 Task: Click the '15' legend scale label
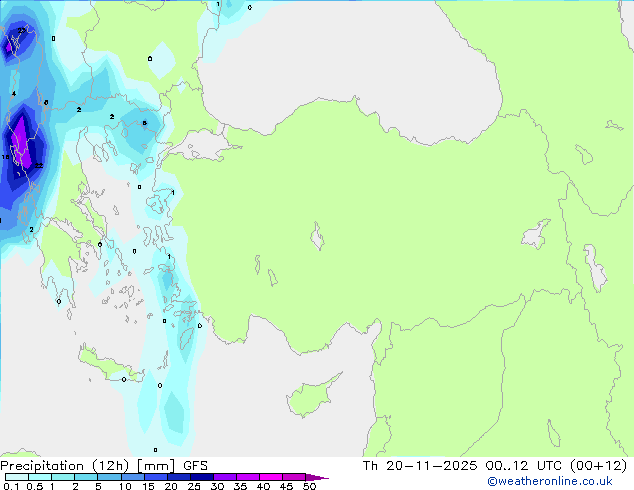[148, 486]
